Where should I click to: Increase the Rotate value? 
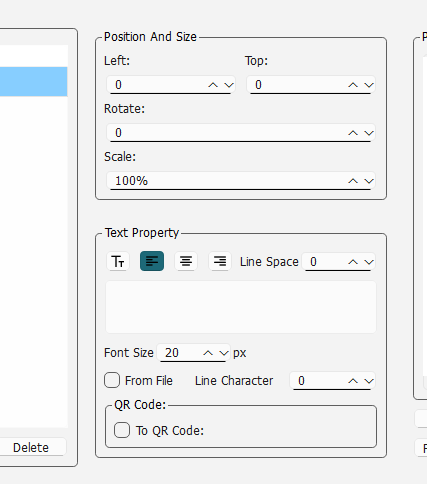(353, 133)
